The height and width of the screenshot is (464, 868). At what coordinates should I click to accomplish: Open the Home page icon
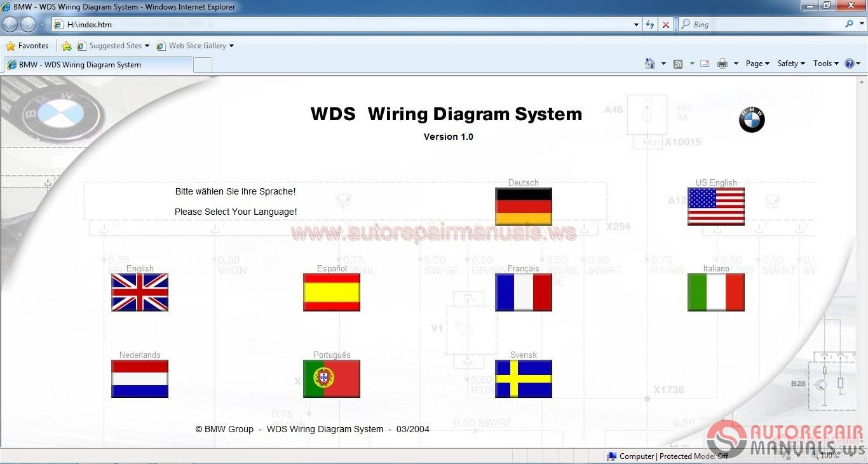click(x=650, y=64)
